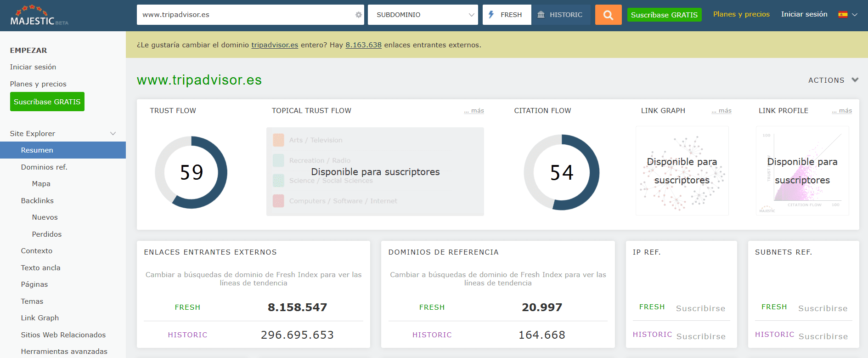The image size is (868, 358).
Task: Open Herramientas avanzadas in the sidebar
Action: click(x=64, y=352)
